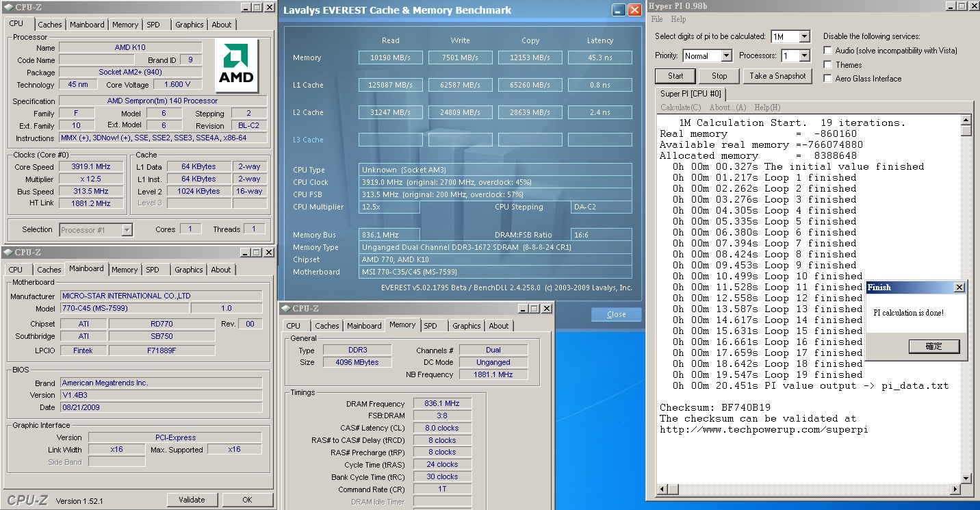Screen dimensions: 980x510
Task: Enable Audio service disabling checkbox
Action: click(828, 51)
